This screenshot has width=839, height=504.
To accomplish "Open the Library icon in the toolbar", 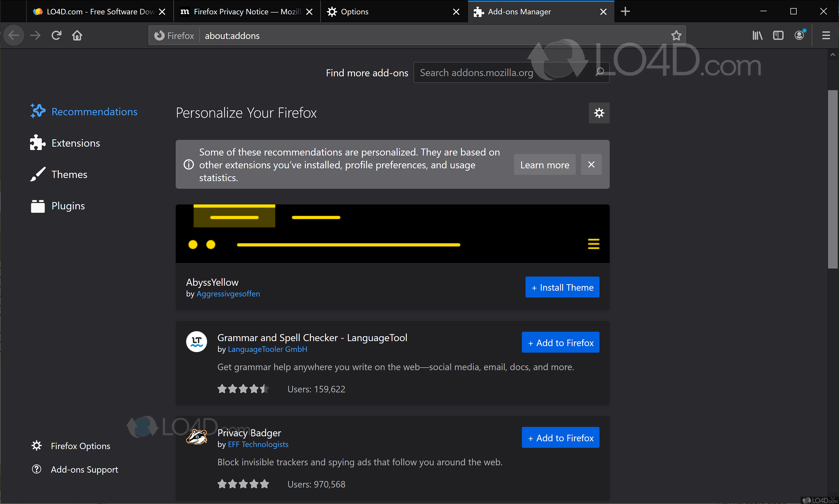I will pos(757,35).
